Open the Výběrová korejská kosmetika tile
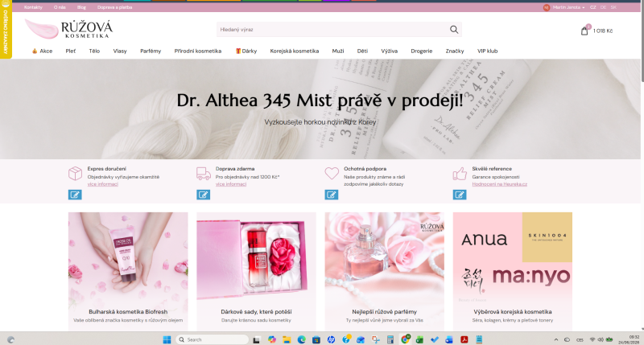The width and height of the screenshot is (644, 345). point(513,272)
